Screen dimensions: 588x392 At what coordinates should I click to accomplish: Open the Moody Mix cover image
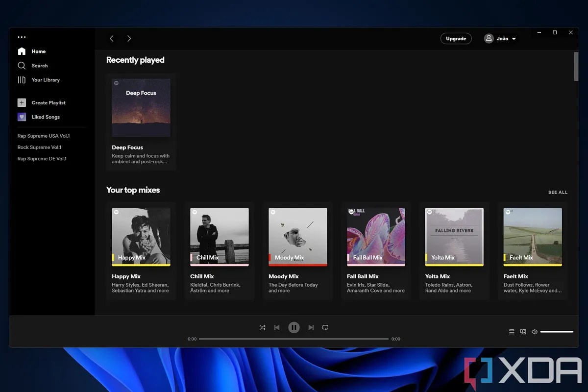[298, 237]
